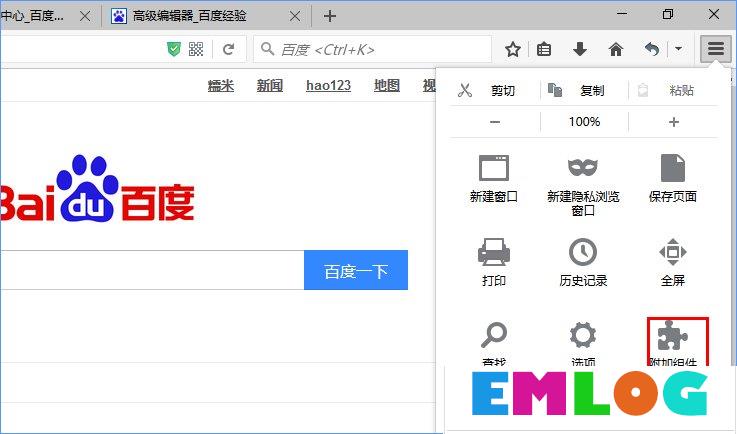Zoom out with the minus button
This screenshot has height=434, width=737.
[x=495, y=122]
